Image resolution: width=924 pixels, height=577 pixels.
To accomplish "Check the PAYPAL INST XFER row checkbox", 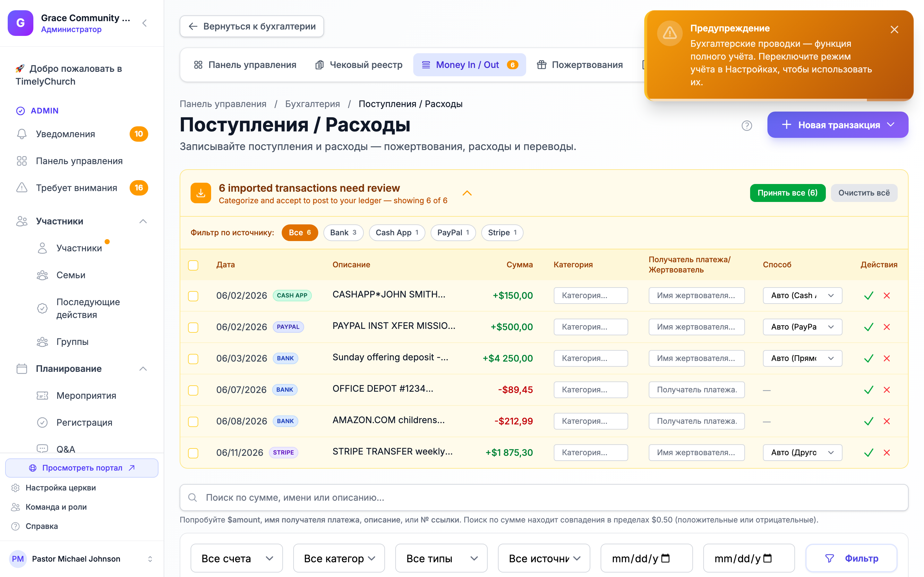I will click(x=193, y=327).
